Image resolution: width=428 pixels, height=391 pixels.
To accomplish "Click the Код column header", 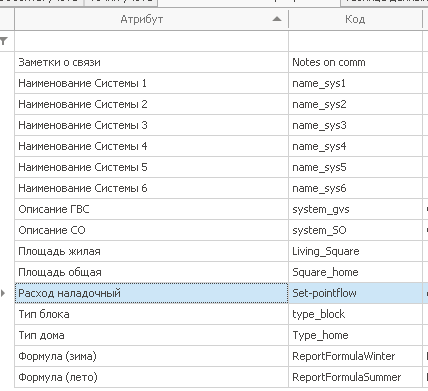I will tap(355, 19).
